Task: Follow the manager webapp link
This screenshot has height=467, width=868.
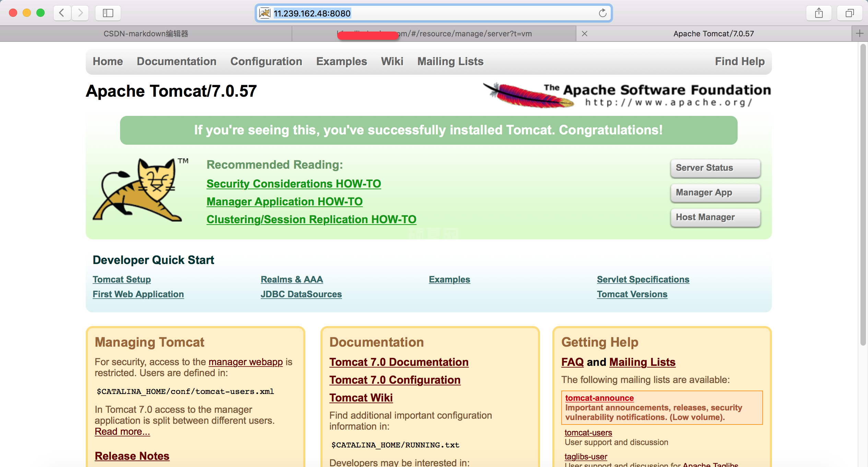Action: click(246, 362)
